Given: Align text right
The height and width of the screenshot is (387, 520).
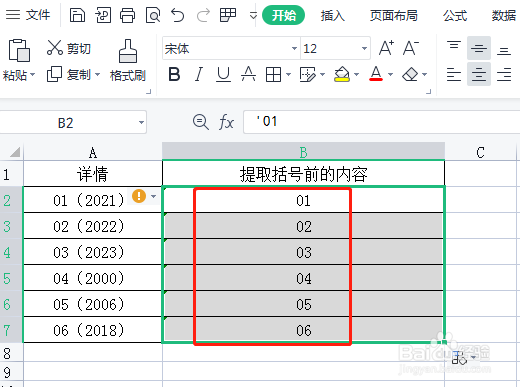Looking at the screenshot, I should click(x=504, y=74).
